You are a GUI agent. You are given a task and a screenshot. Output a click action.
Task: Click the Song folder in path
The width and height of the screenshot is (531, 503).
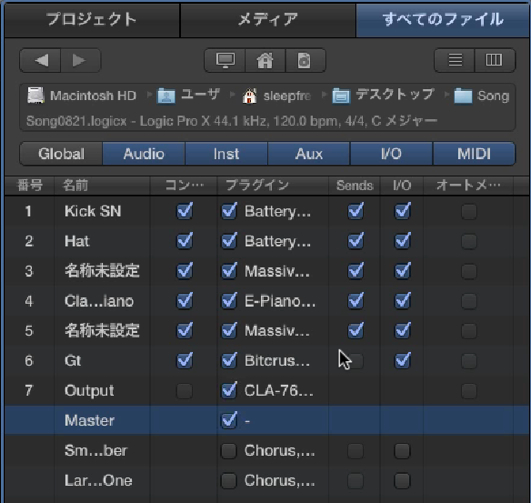[482, 96]
